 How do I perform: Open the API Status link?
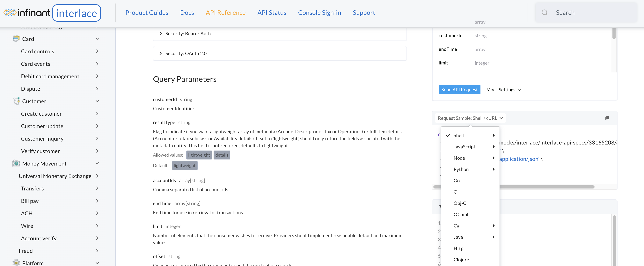tap(272, 12)
